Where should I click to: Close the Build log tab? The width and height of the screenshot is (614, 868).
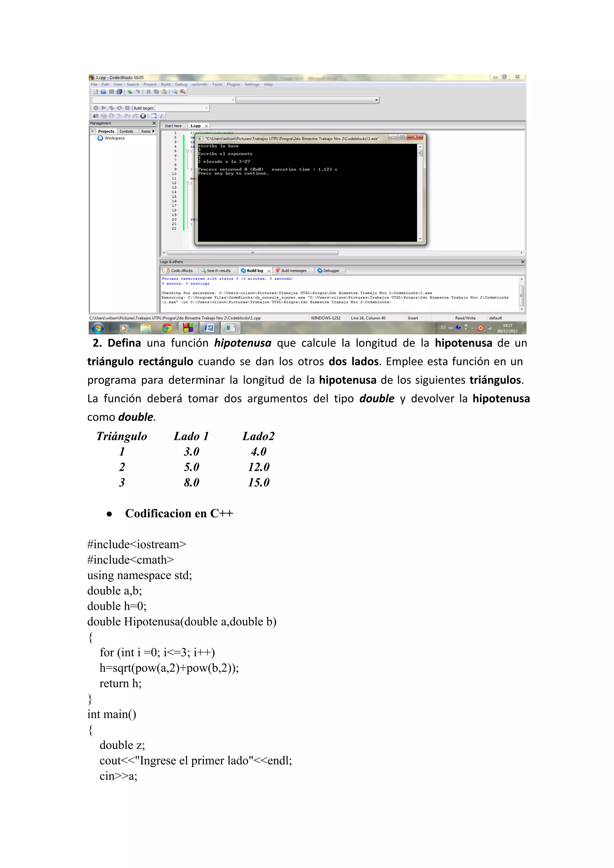click(269, 271)
